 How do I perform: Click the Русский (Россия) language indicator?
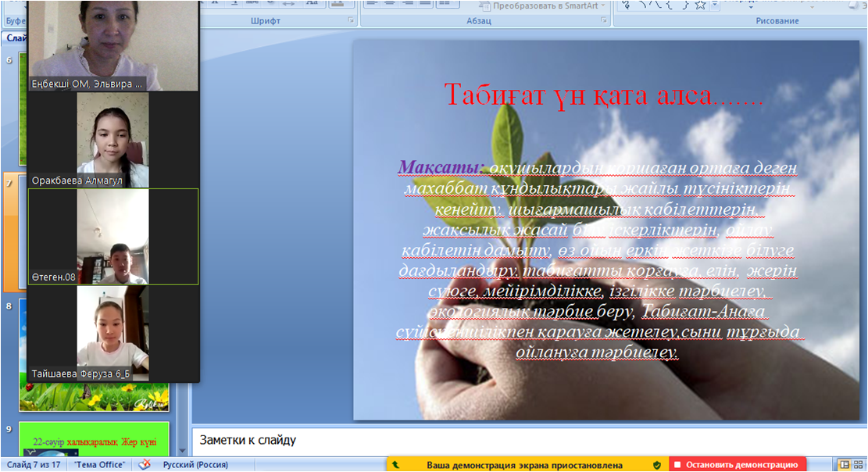point(194,465)
